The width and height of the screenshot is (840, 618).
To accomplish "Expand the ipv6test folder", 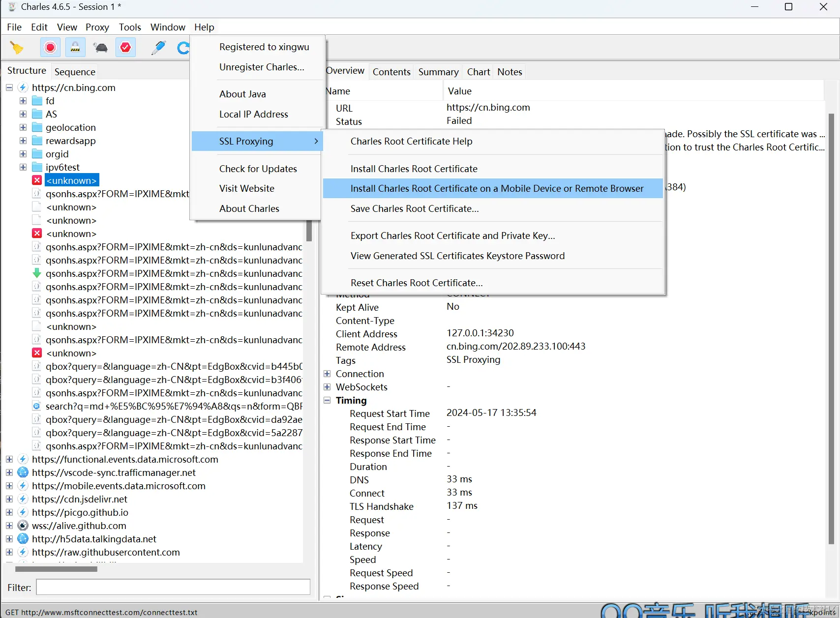I will pyautogui.click(x=23, y=167).
